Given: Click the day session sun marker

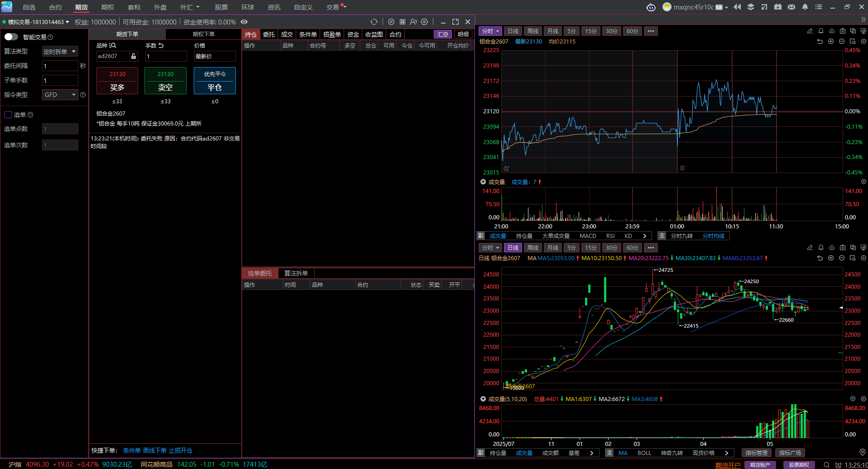Looking at the screenshot, I should pos(682,168).
